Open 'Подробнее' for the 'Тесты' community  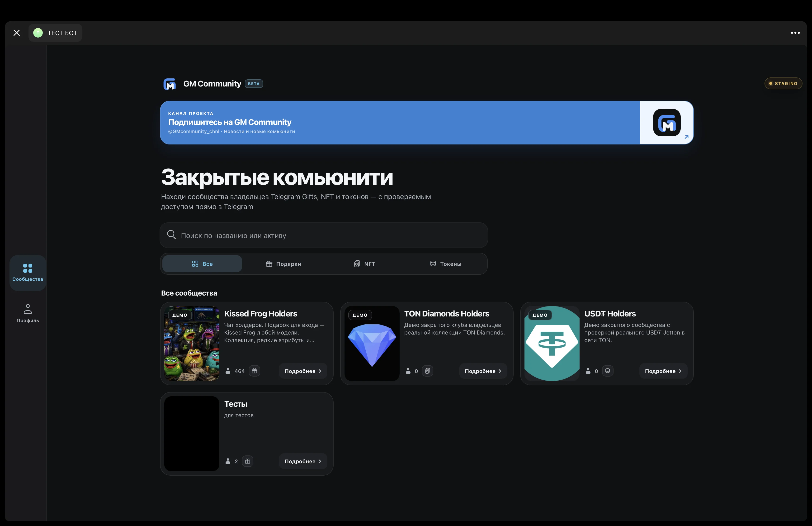303,461
